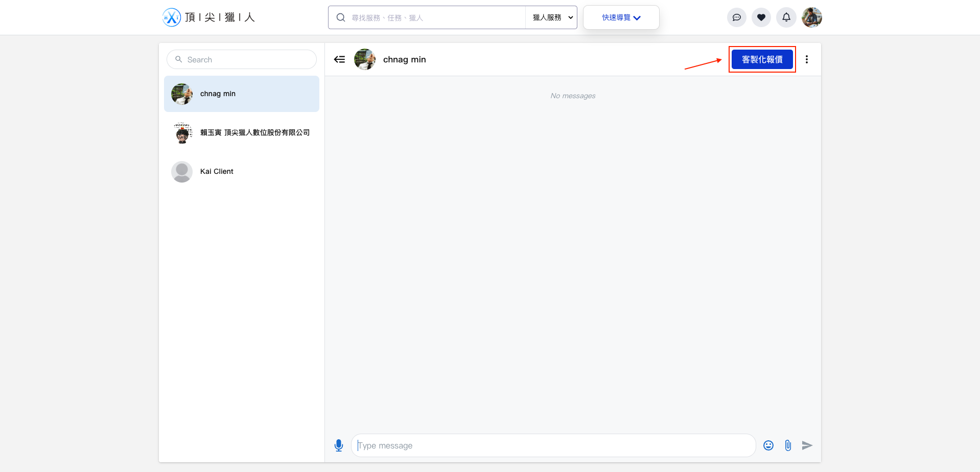The image size is (980, 472).
Task: Open the user profile avatar menu
Action: (811, 17)
